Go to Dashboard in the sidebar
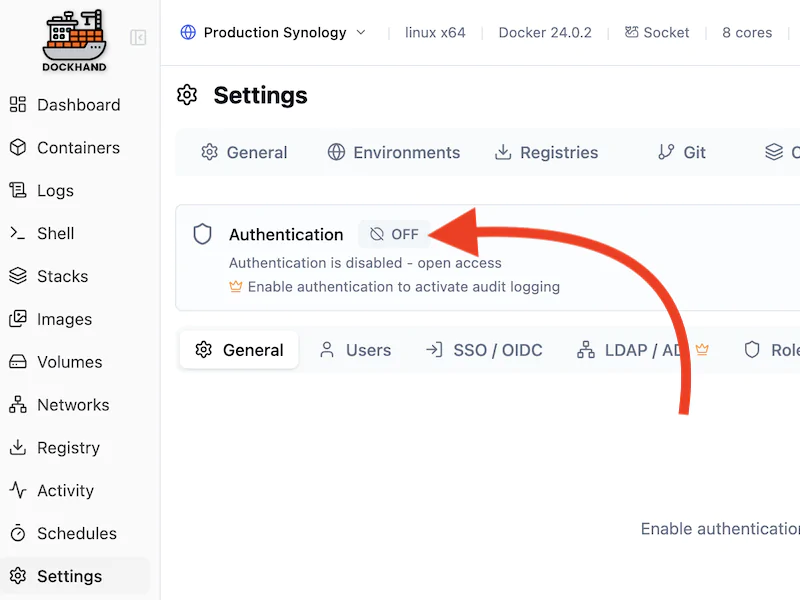This screenshot has width=800, height=600. 78,105
